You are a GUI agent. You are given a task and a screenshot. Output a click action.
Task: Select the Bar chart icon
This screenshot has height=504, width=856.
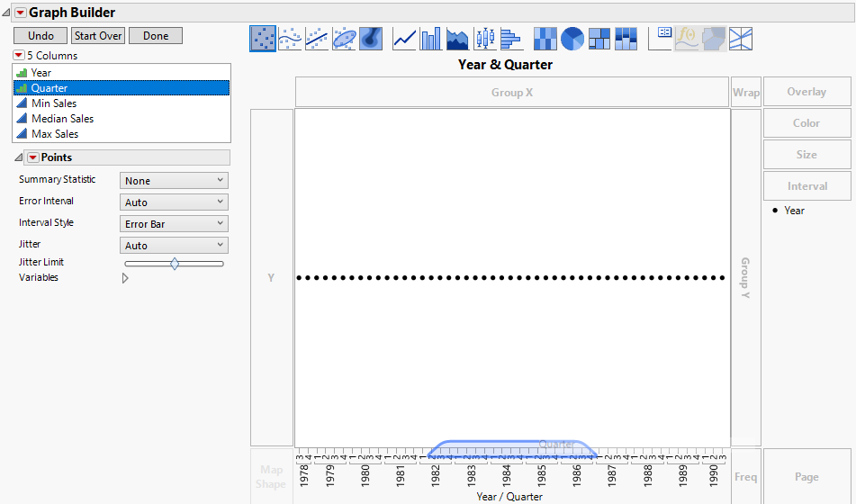(431, 39)
